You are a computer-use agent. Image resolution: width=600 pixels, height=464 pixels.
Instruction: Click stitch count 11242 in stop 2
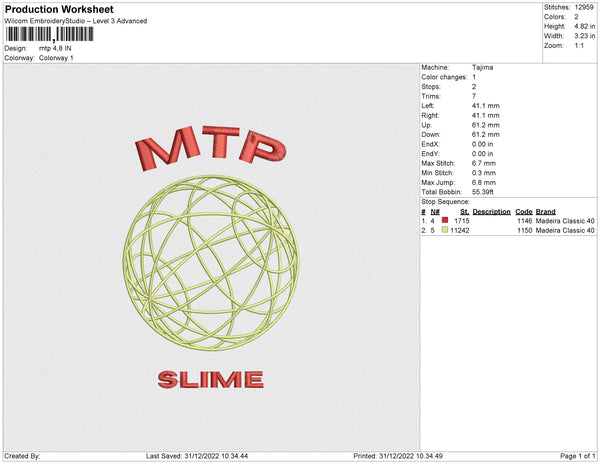(460, 230)
